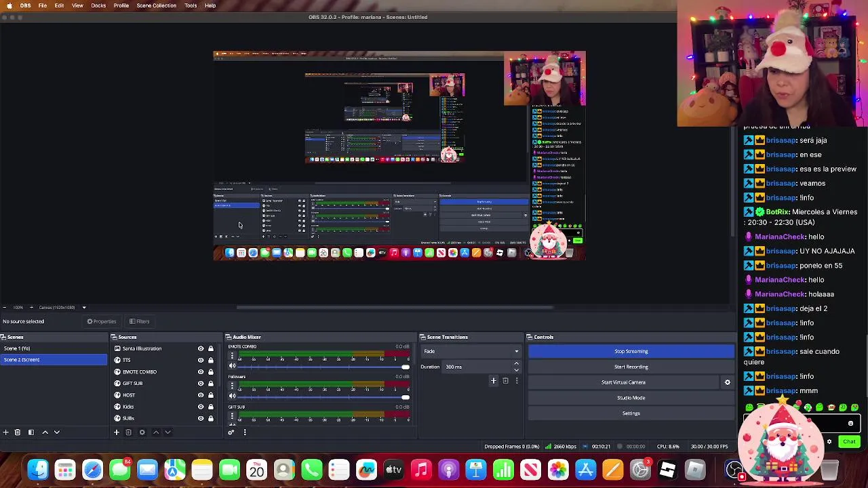Move source up arrow in Sources toolbar
The width and height of the screenshot is (868, 488).
[x=156, y=432]
